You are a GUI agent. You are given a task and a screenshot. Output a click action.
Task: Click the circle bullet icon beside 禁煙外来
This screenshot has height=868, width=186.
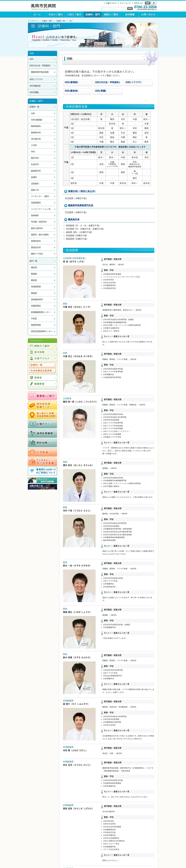pyautogui.click(x=65, y=191)
